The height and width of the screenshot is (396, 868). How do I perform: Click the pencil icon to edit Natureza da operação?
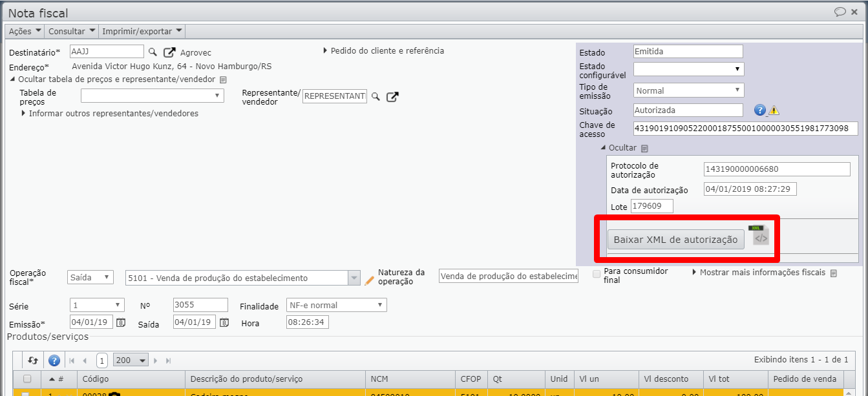370,280
